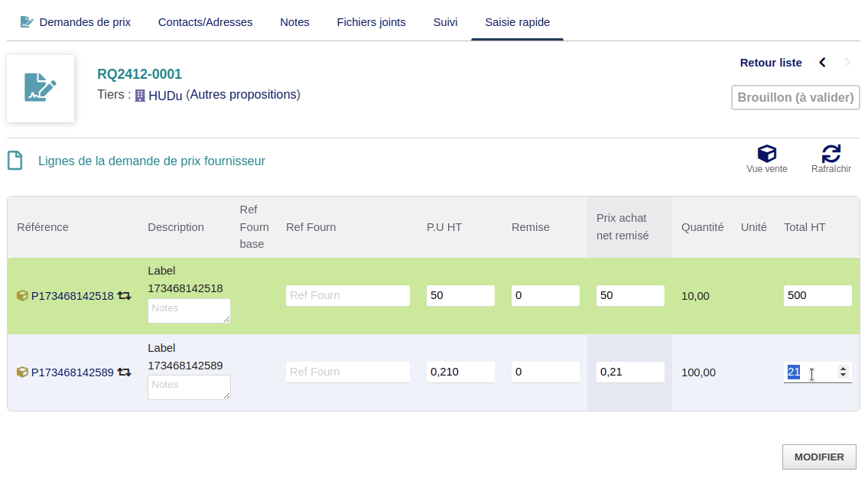The height and width of the screenshot is (478, 868).
Task: Click swap arrows icon beside P173468142518
Action: pos(124,296)
